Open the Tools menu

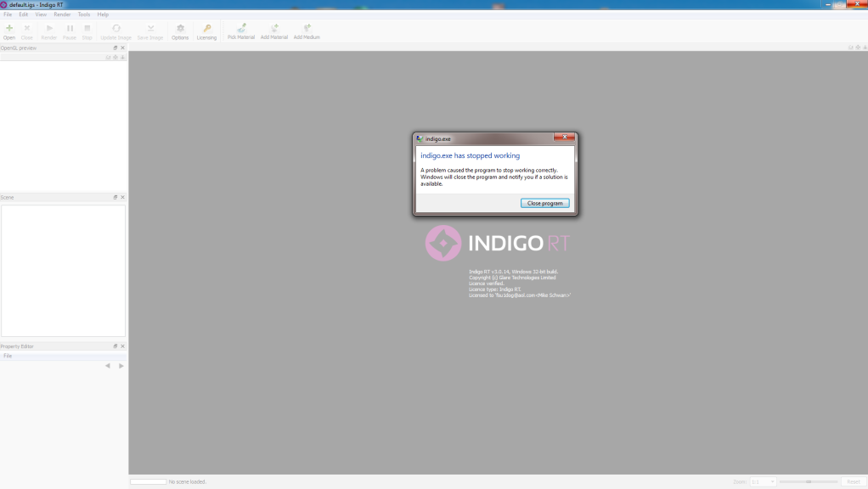83,14
